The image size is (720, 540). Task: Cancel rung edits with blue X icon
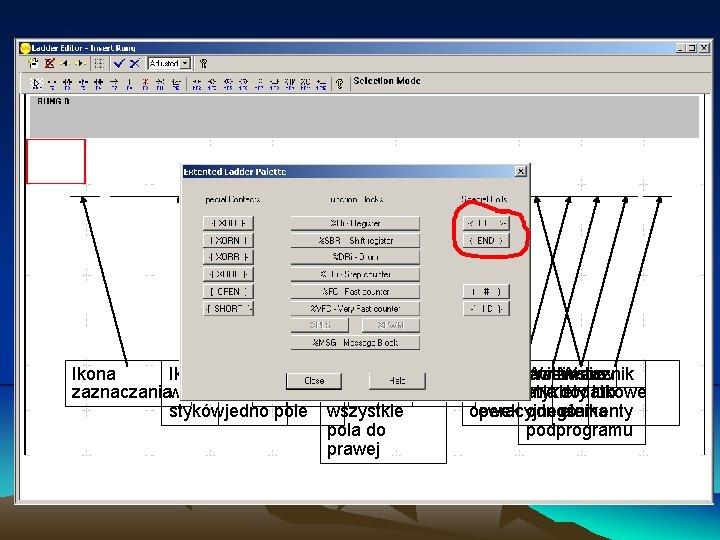tap(135, 63)
